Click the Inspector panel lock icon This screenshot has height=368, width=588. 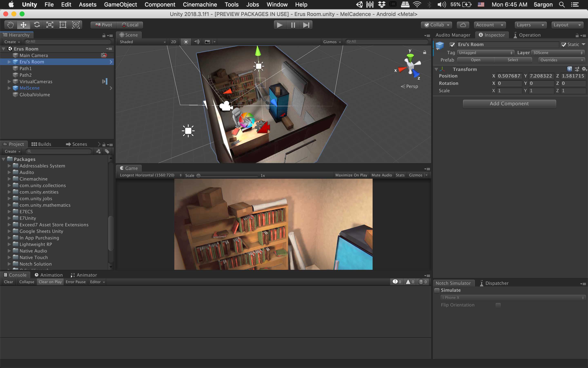[577, 36]
